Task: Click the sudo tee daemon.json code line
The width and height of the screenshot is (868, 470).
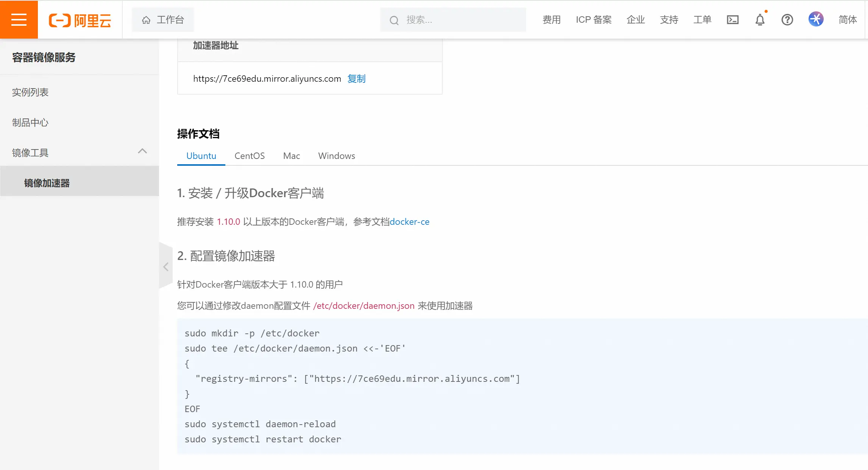Action: tap(295, 349)
